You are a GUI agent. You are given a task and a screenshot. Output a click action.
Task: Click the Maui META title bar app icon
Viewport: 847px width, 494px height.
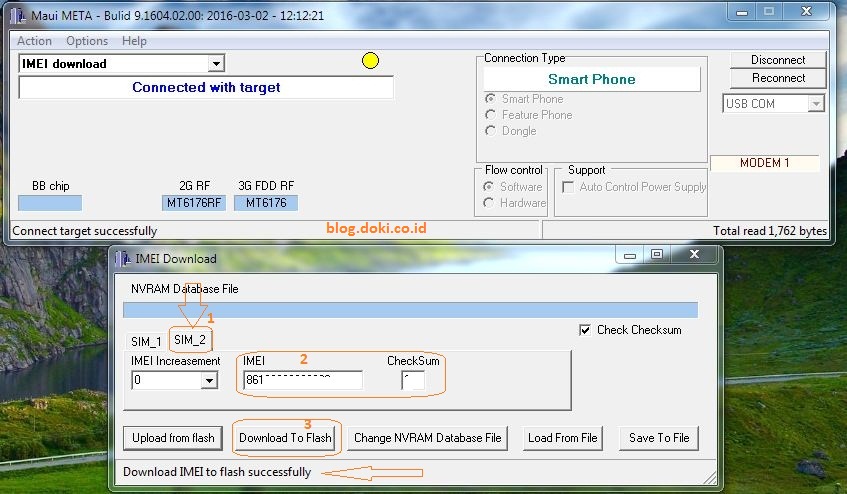point(18,15)
